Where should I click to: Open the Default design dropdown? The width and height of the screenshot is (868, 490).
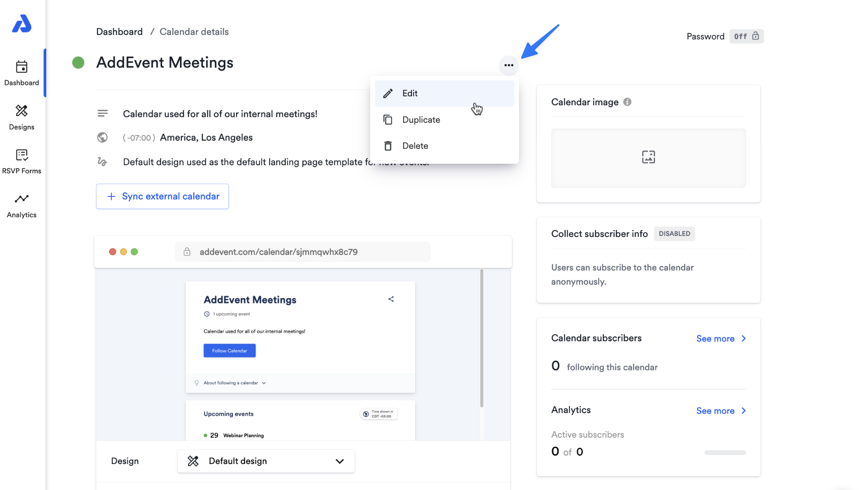pos(266,461)
